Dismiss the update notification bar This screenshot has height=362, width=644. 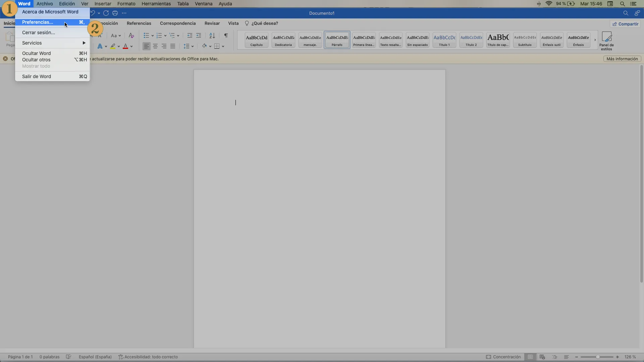5,59
